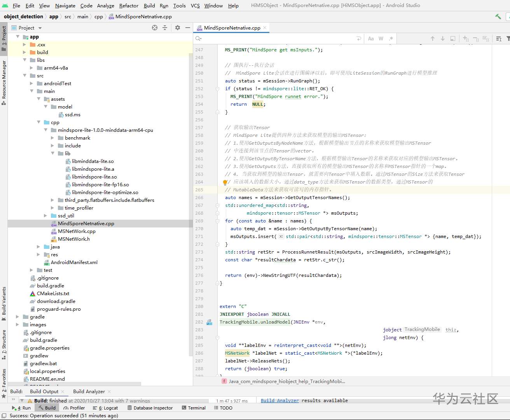Go to previous search occurrence arrow

click(432, 38)
